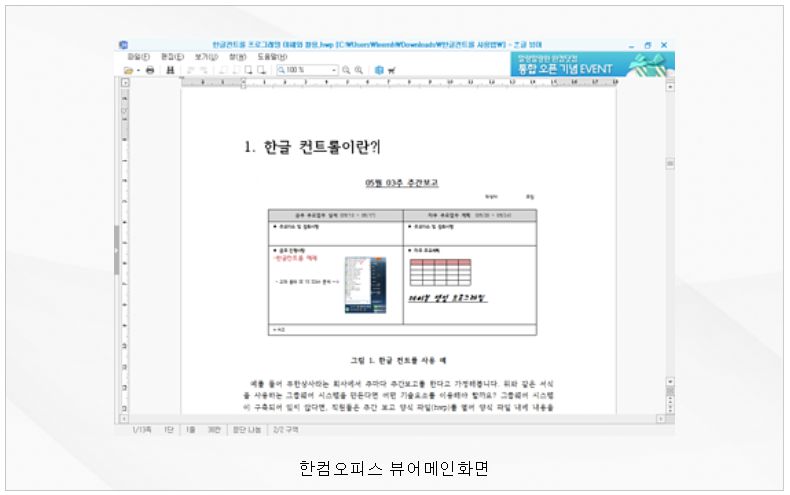Open the 창(W) menu
Screen dimensions: 790x495
(x=238, y=57)
